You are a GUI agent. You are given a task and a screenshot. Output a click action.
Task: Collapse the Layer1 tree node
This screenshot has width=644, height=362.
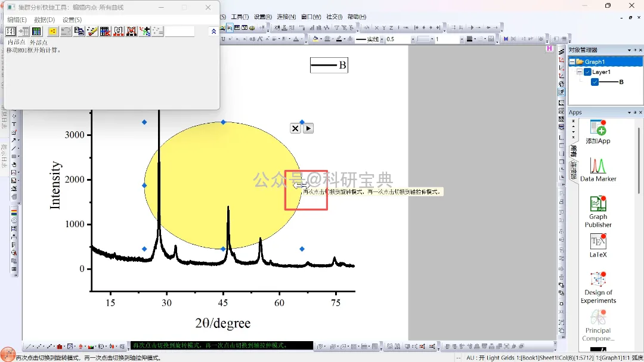[x=579, y=72]
